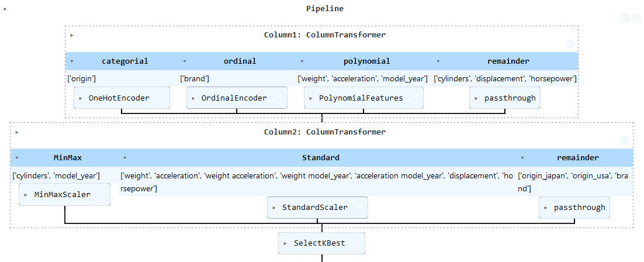Click the ordinal column header

[x=240, y=61]
